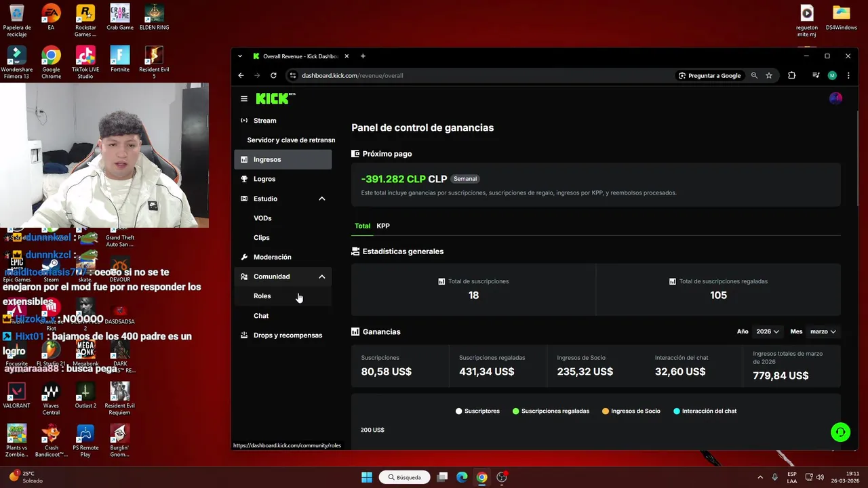This screenshot has width=868, height=488.
Task: Open the Mes marzo dropdown
Action: click(823, 331)
